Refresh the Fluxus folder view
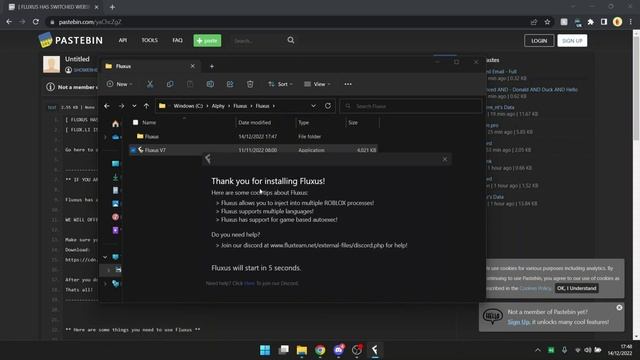The width and height of the screenshot is (640, 360). 328,106
